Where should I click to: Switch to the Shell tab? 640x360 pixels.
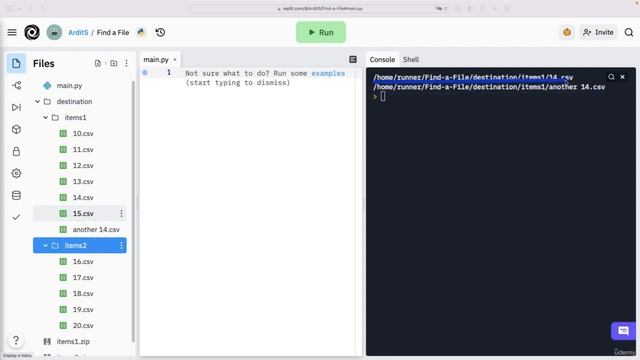tap(411, 60)
